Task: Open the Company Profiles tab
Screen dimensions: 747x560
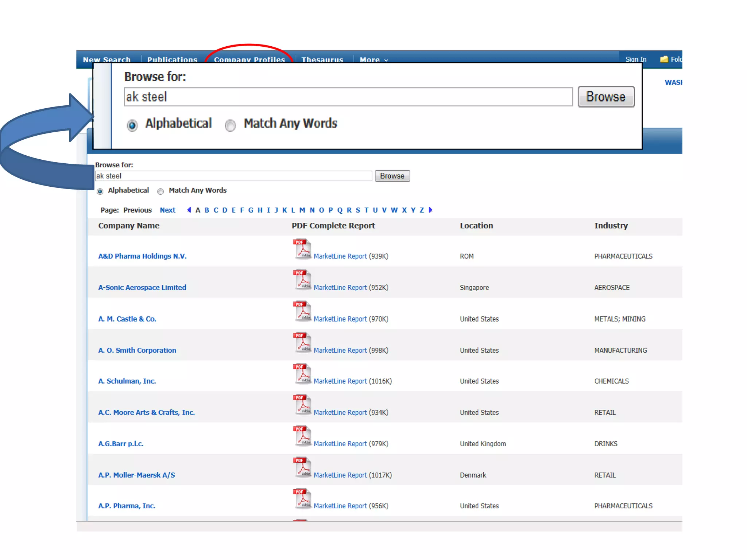Action: tap(249, 59)
